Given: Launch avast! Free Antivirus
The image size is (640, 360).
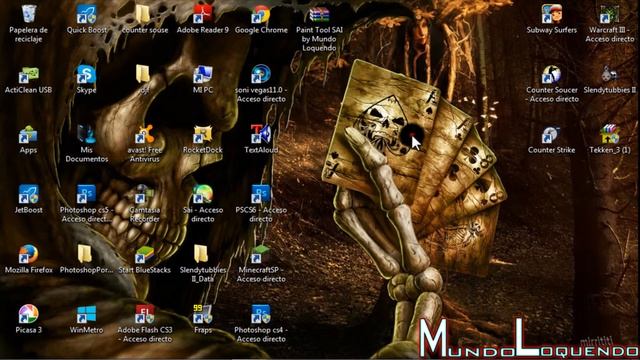Looking at the screenshot, I should click(x=144, y=135).
